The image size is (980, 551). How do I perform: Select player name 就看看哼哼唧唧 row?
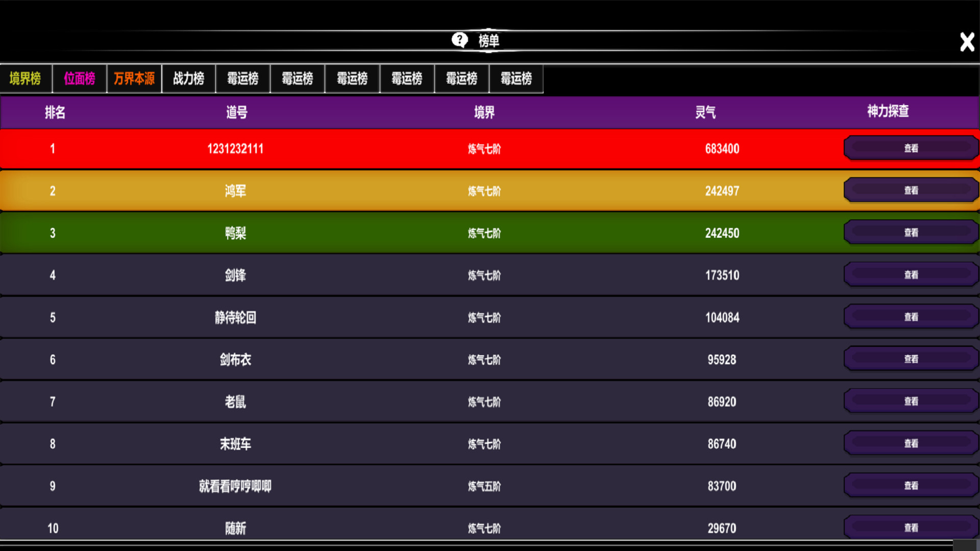pos(235,486)
